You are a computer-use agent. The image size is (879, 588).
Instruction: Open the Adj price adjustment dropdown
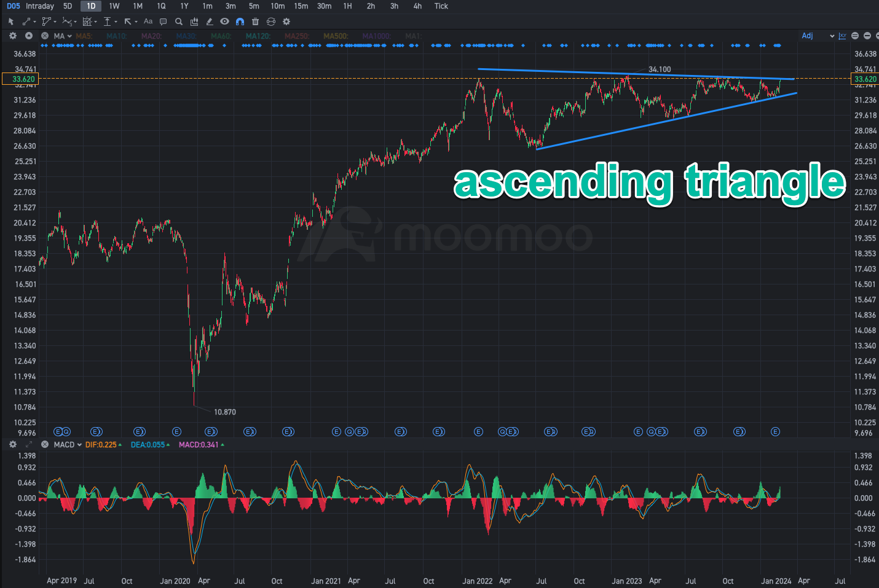tap(818, 36)
